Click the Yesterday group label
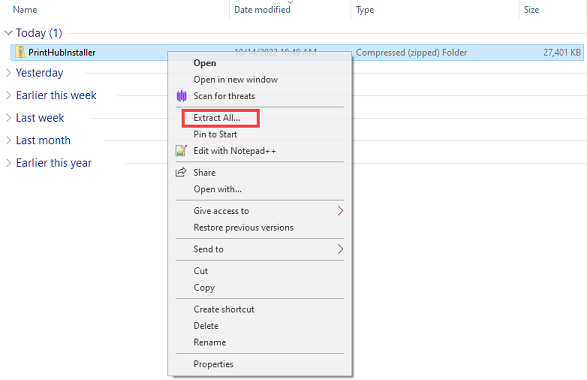This screenshot has width=587, height=380. point(39,73)
